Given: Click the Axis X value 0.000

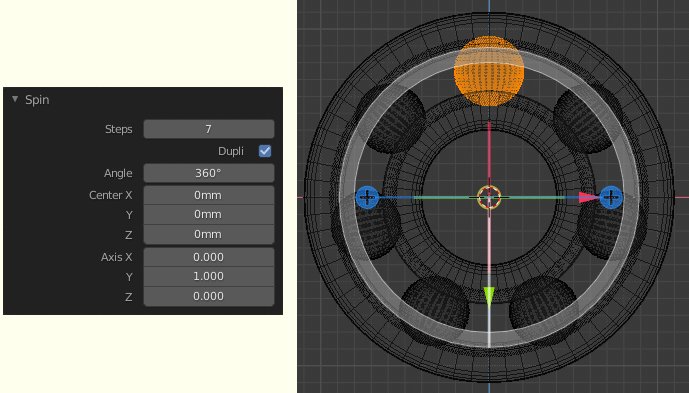Looking at the screenshot, I should [209, 257].
